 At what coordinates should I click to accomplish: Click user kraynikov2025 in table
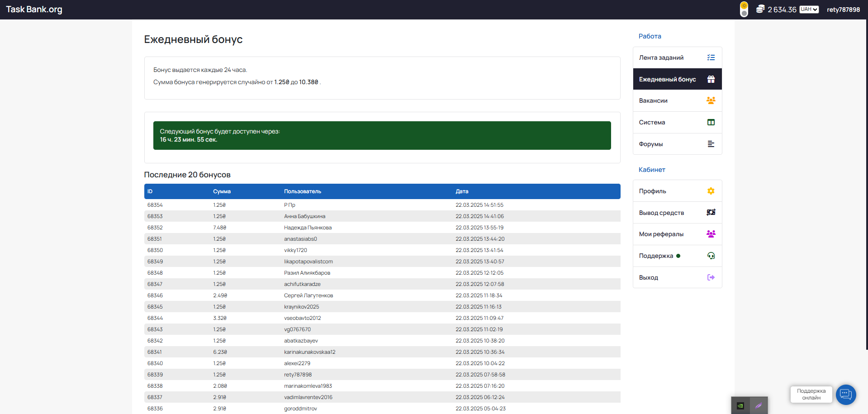pos(301,307)
